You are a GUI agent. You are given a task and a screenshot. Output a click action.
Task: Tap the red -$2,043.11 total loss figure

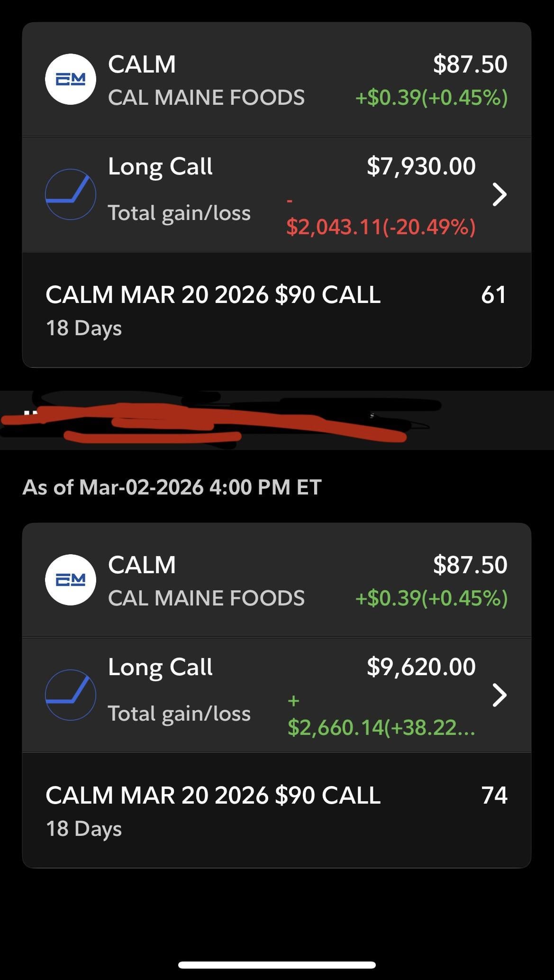coord(381,226)
